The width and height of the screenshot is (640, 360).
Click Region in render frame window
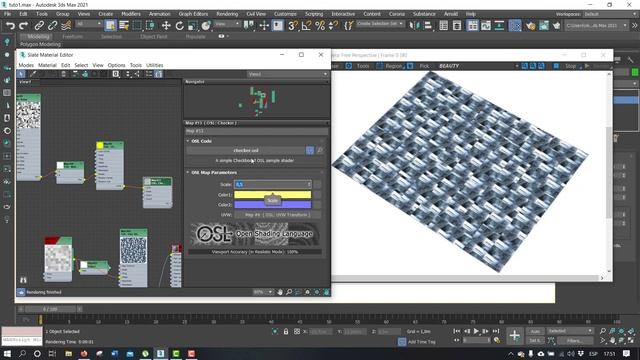[x=393, y=66]
